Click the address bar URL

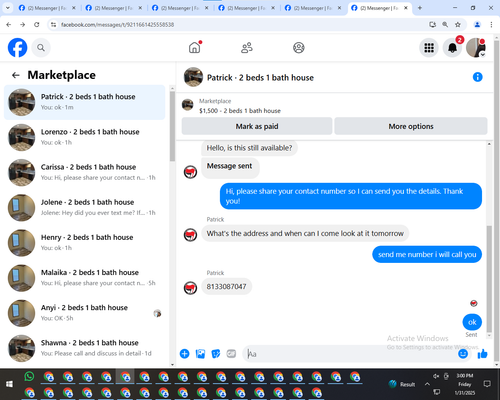click(117, 25)
